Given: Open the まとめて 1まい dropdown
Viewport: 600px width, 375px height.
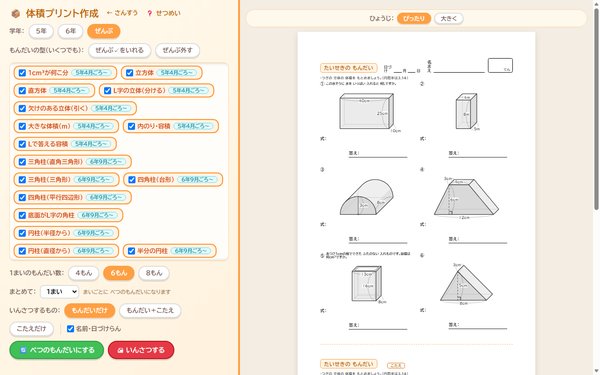Looking at the screenshot, I should pyautogui.click(x=59, y=292).
